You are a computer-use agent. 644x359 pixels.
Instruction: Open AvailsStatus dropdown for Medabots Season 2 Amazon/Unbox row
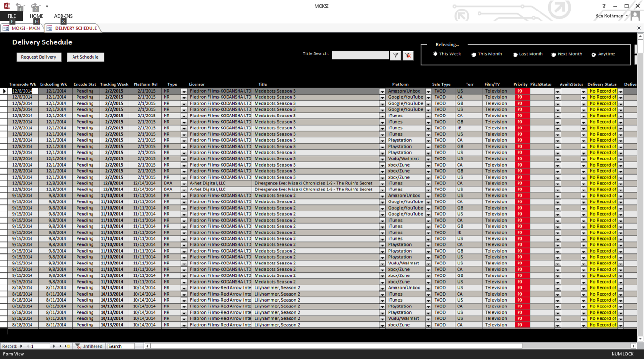point(583,196)
